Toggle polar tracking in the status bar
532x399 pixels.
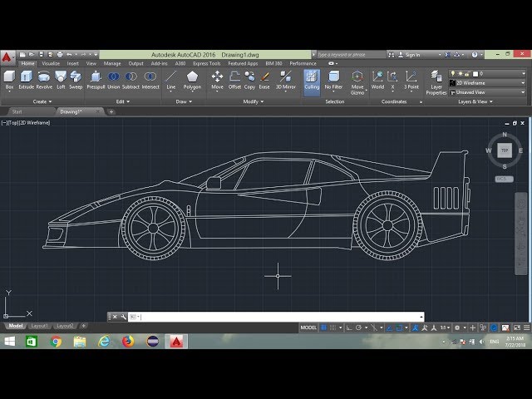point(358,328)
